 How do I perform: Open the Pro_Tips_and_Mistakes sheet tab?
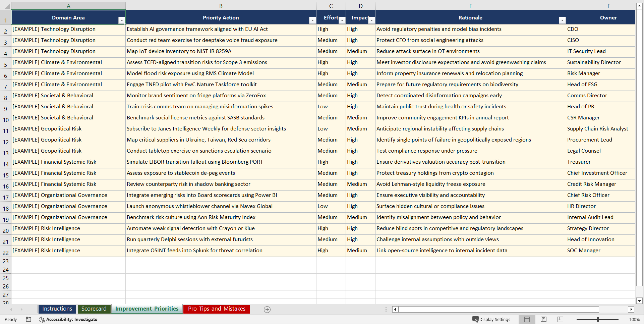point(216,309)
